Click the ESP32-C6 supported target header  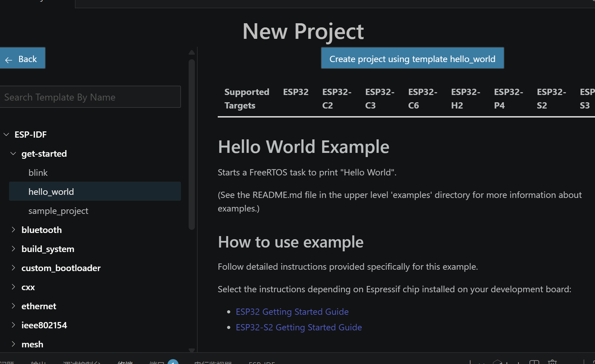tap(423, 98)
